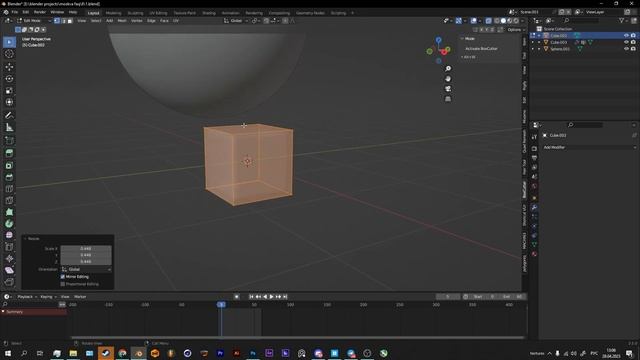Toggle X-ray display in viewport header
Viewport: 640px width, 360px height.
tap(489, 20)
